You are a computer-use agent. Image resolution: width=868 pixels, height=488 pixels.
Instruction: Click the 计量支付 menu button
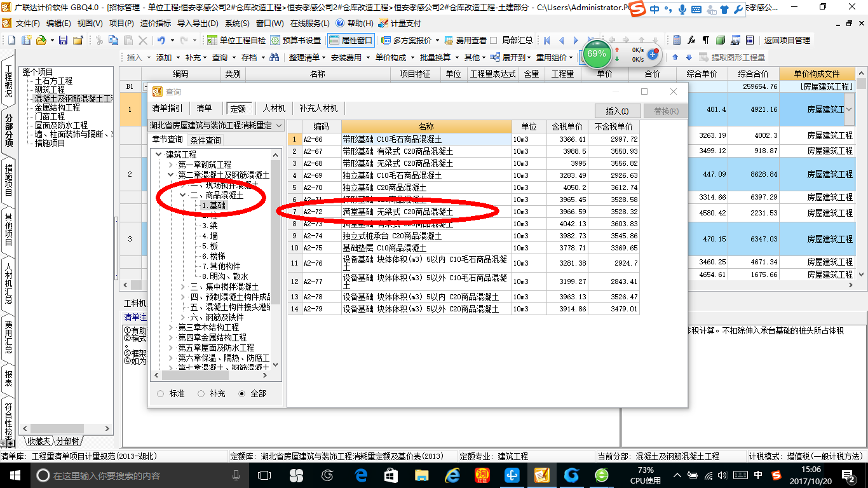[x=399, y=23]
